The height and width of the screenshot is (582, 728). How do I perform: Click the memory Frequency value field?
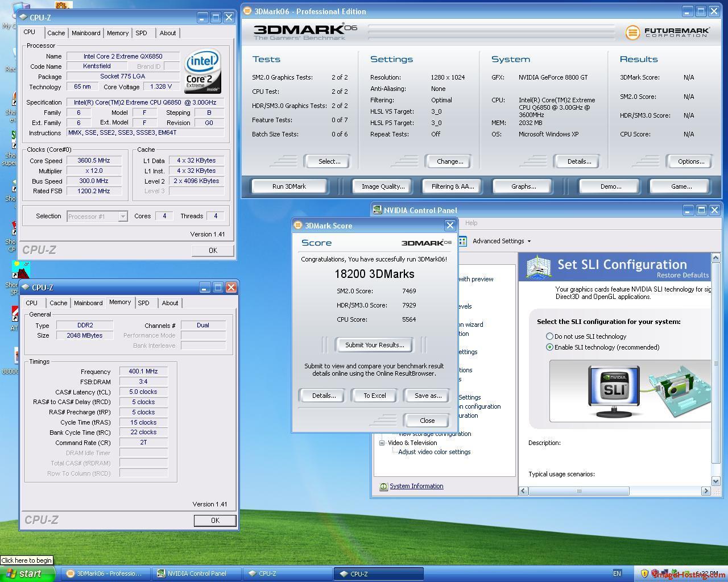[143, 371]
